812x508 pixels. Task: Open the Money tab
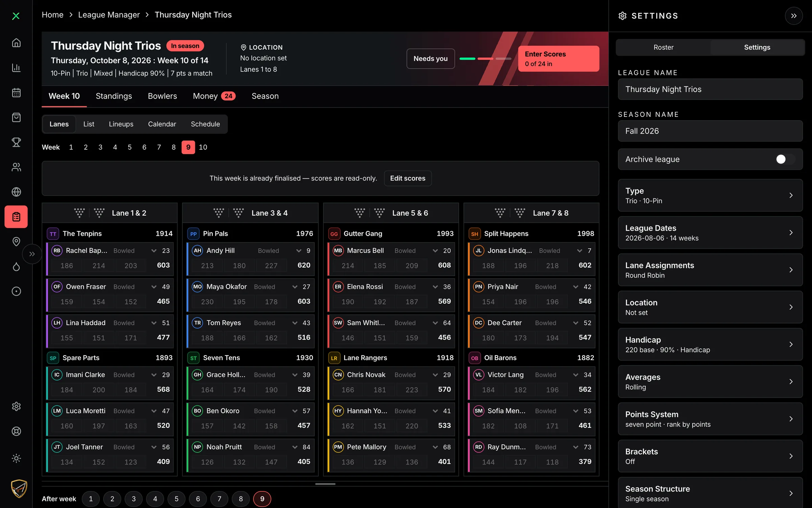point(214,96)
